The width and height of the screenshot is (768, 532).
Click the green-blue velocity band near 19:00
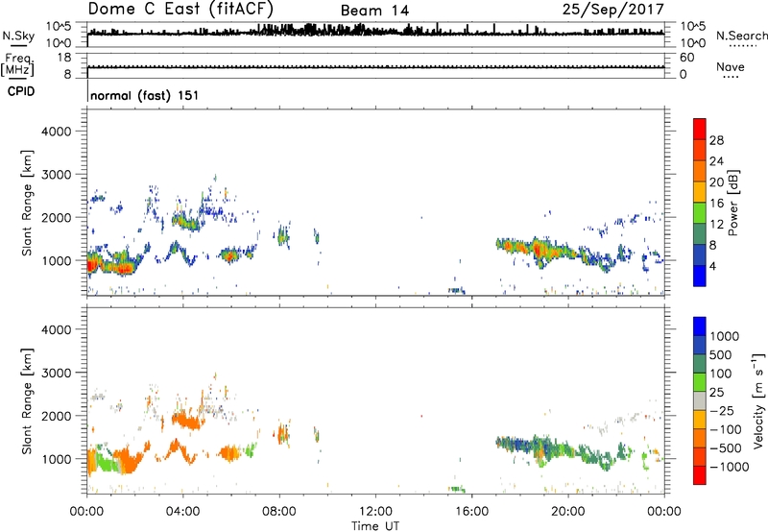(548, 448)
